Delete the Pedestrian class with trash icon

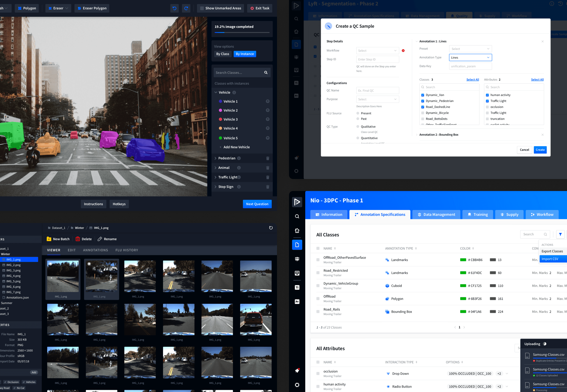coord(267,158)
